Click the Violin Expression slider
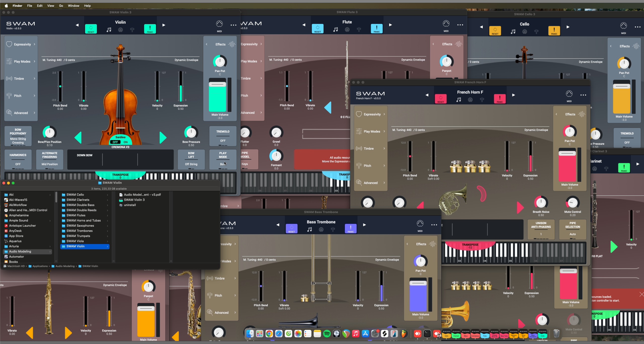Screen dimensions: 644x344 tap(181, 86)
